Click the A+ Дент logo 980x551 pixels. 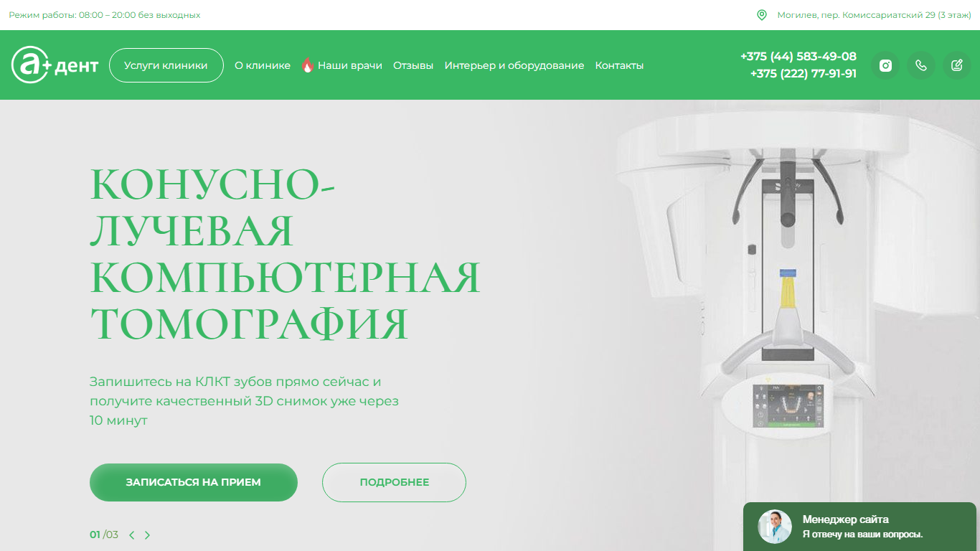[x=55, y=65]
